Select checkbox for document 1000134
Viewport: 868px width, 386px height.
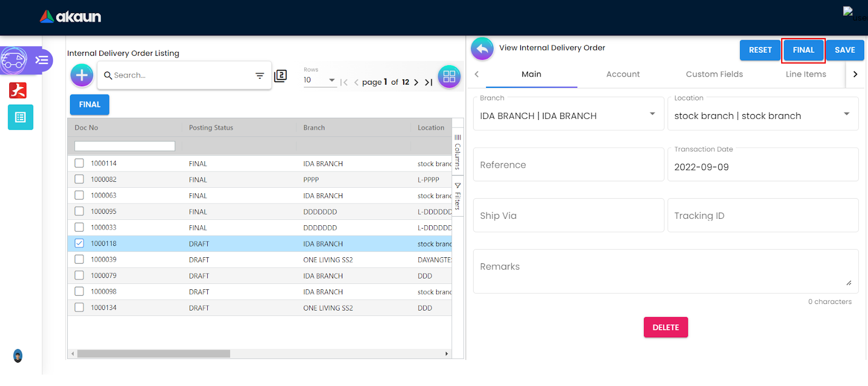click(79, 307)
